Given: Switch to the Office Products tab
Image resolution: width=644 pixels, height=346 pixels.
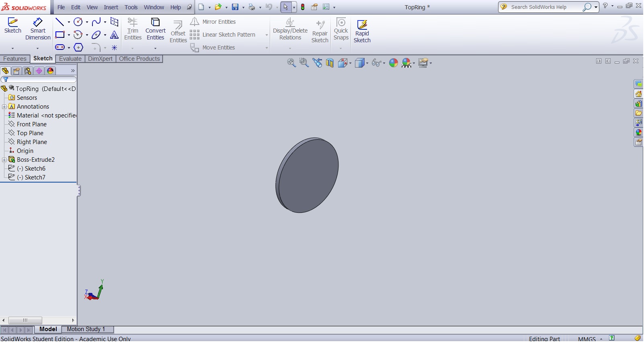Looking at the screenshot, I should [139, 59].
